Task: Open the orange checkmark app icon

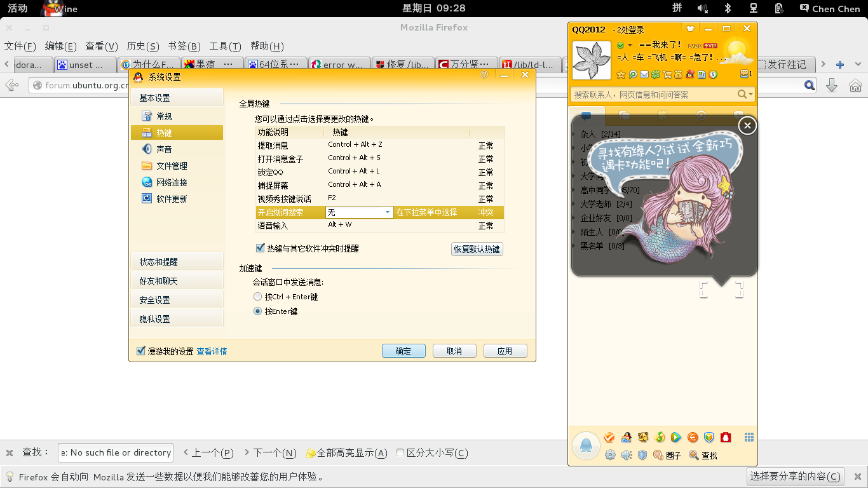Action: (x=609, y=437)
